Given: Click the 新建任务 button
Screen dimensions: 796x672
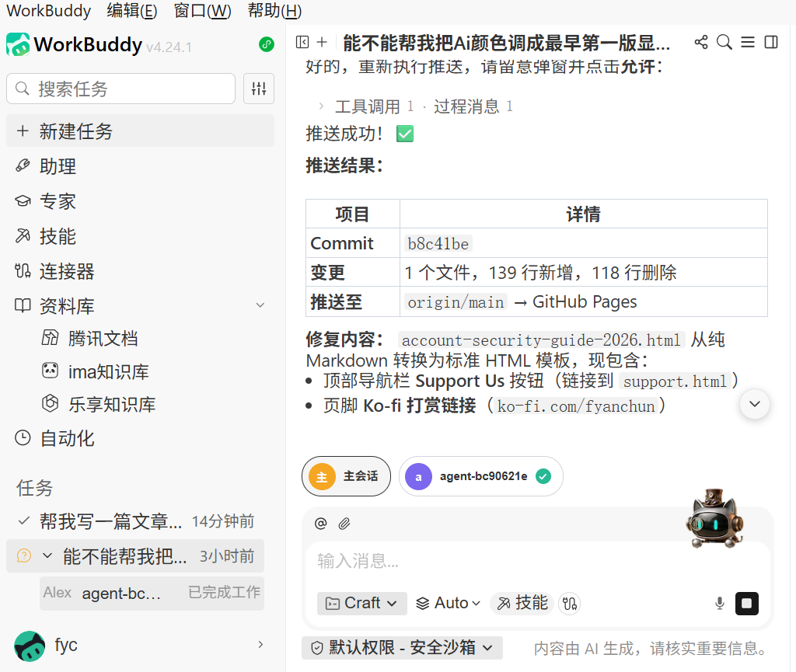Looking at the screenshot, I should coord(140,131).
